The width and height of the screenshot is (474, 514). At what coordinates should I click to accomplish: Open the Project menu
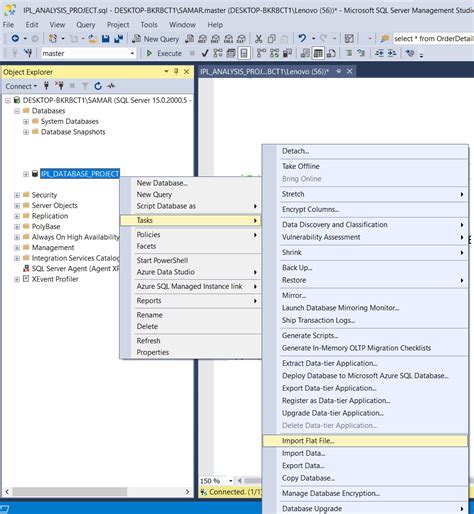(x=118, y=25)
